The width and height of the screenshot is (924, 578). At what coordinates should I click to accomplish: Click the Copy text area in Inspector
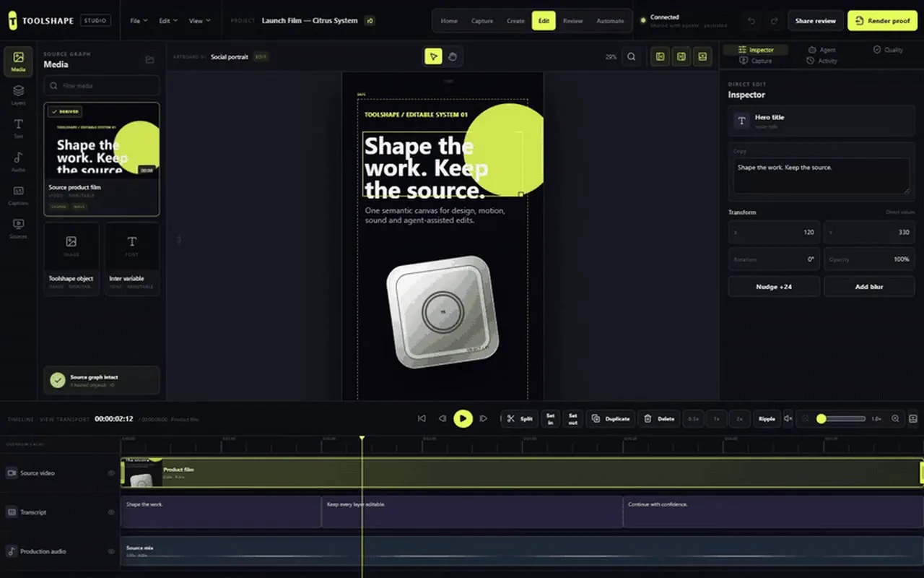[821, 176]
